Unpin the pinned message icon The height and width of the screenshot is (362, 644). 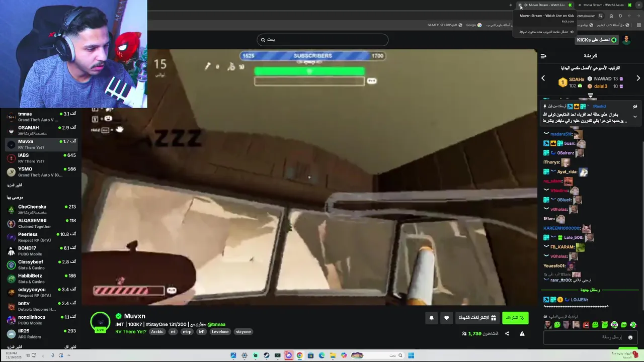pyautogui.click(x=635, y=107)
